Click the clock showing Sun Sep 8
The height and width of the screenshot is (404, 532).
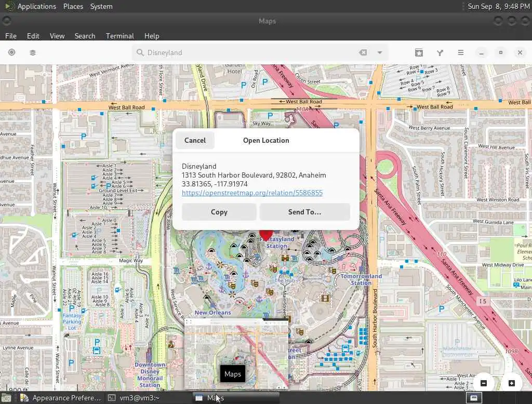[x=498, y=6]
